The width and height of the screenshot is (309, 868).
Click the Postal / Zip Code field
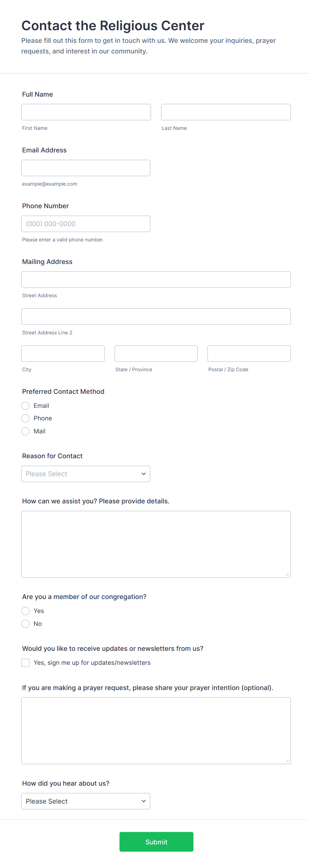pyautogui.click(x=249, y=353)
